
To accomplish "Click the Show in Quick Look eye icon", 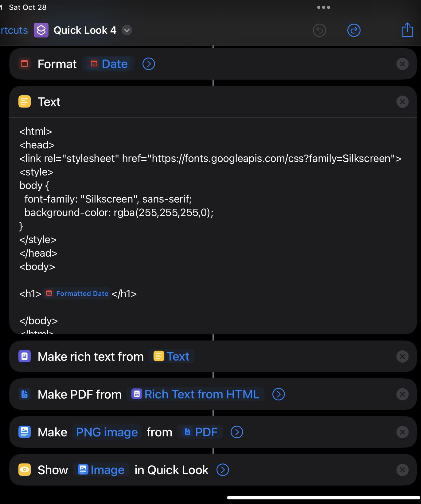I will [25, 470].
